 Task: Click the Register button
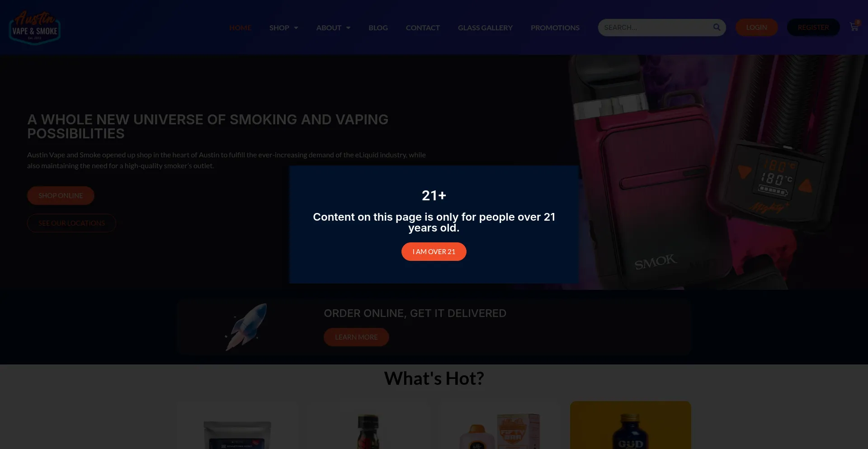[x=813, y=27]
